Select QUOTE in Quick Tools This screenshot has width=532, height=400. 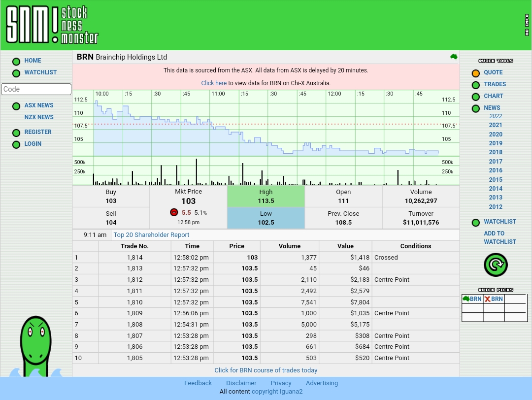[x=493, y=72]
